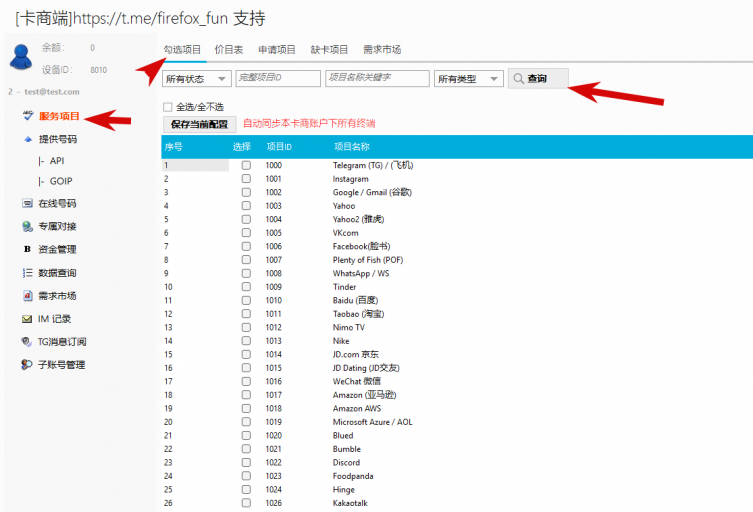Open 在线号码 in the sidebar

pyautogui.click(x=57, y=204)
